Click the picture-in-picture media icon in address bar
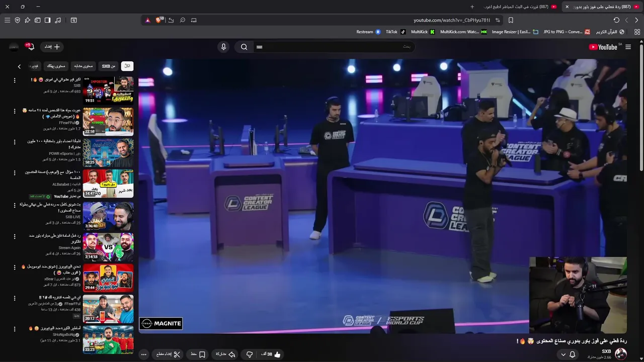This screenshot has width=644, height=362. [x=194, y=20]
